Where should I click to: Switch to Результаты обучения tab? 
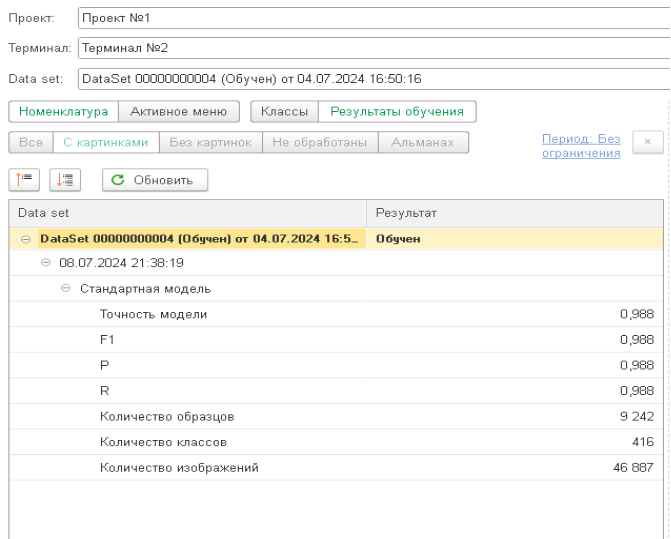point(397,112)
